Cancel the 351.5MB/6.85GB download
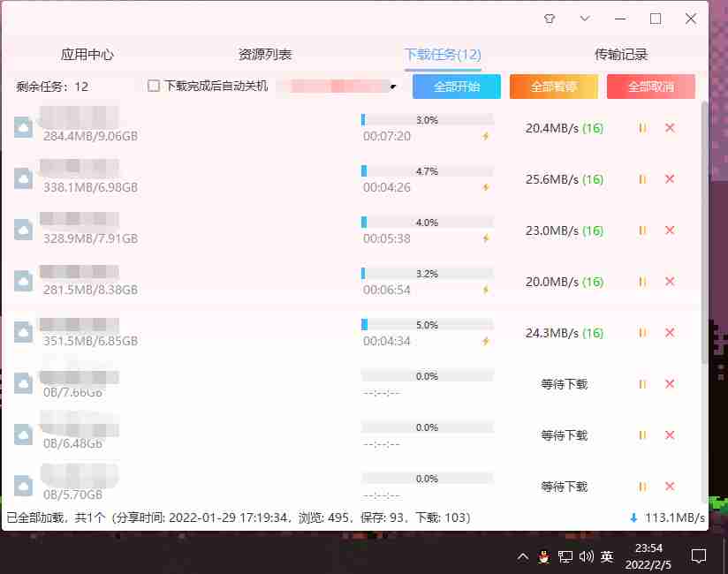 [670, 333]
